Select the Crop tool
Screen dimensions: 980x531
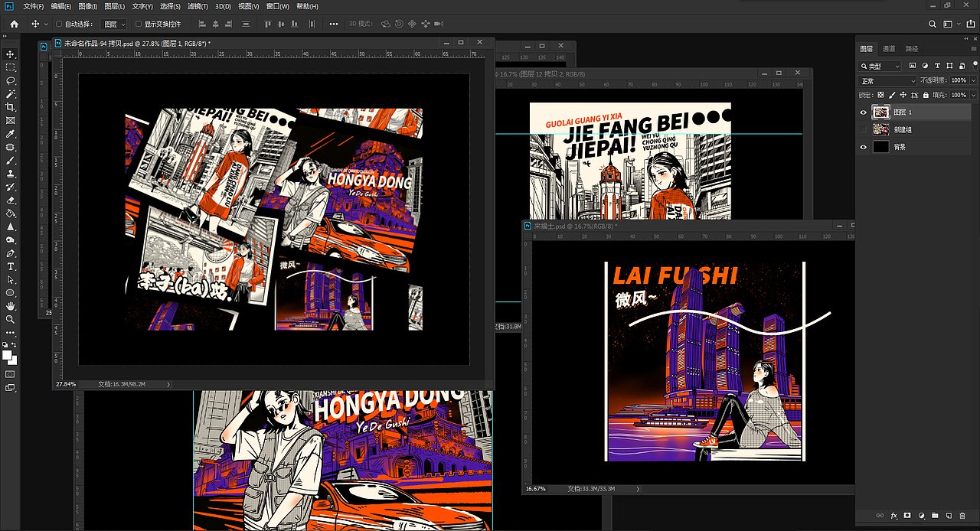point(11,107)
